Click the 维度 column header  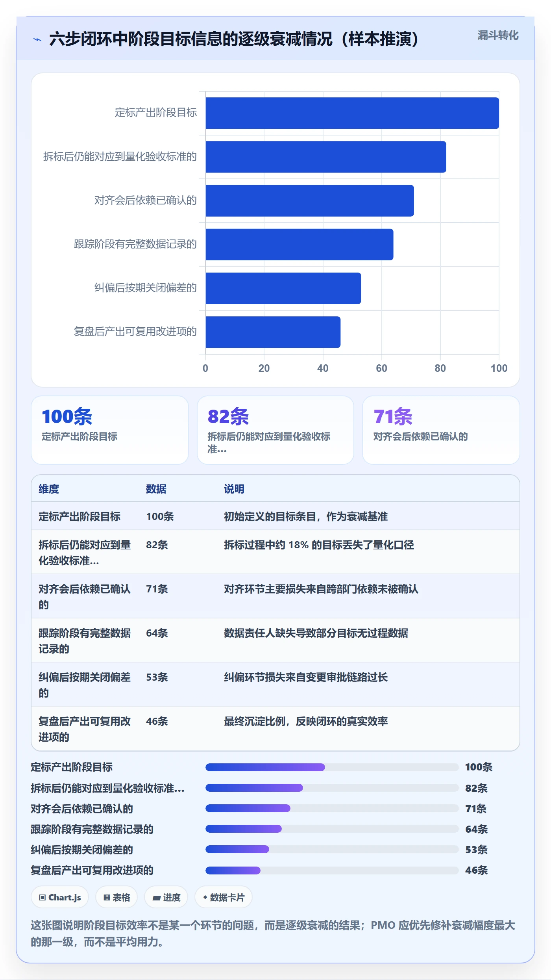49,489
